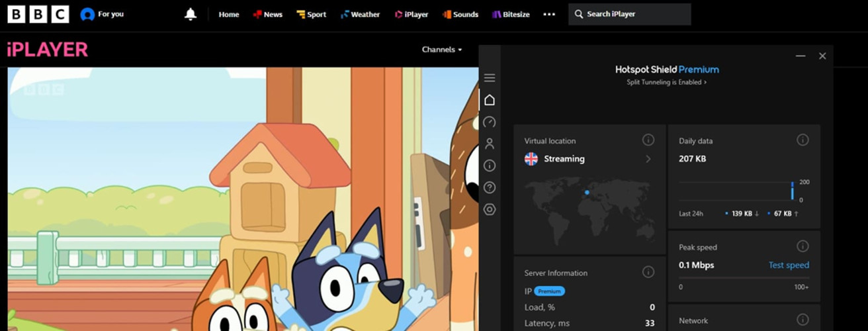Image resolution: width=868 pixels, height=331 pixels.
Task: Go to BBC News menu item
Action: 267,15
